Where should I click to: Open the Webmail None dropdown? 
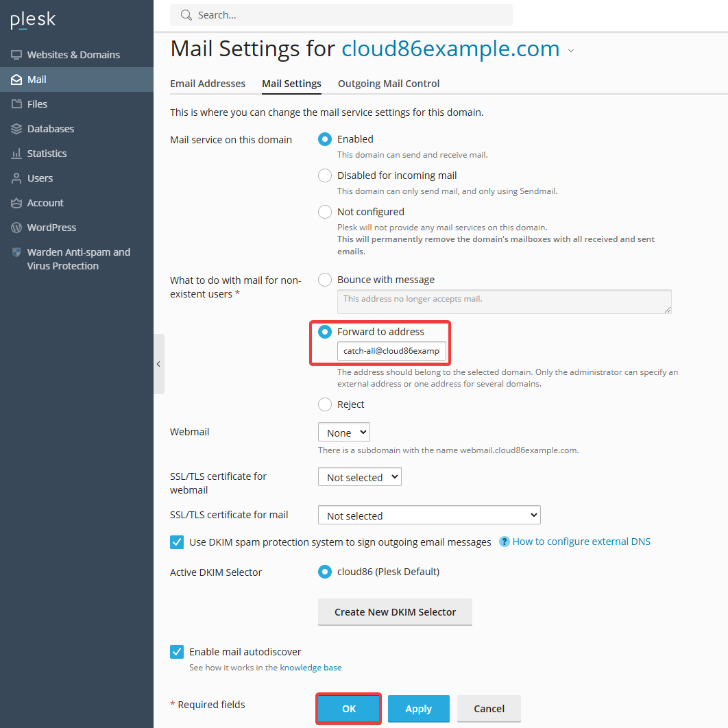344,433
